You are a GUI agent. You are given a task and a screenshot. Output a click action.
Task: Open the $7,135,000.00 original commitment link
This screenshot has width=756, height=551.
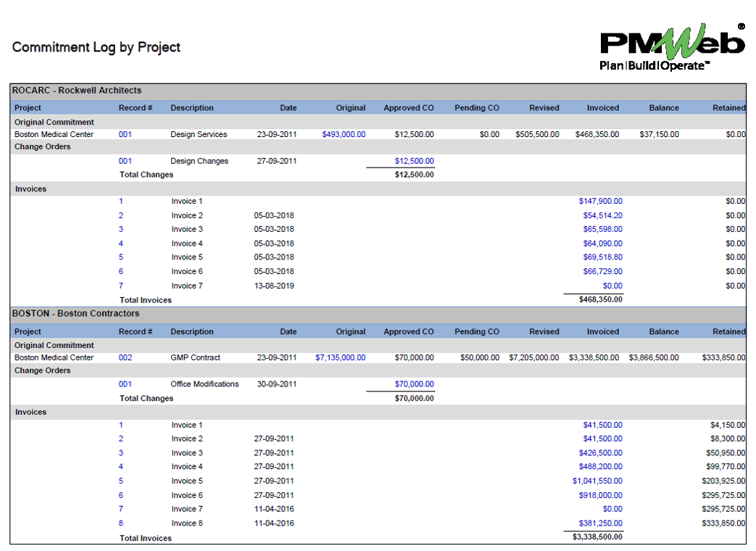[x=341, y=357]
